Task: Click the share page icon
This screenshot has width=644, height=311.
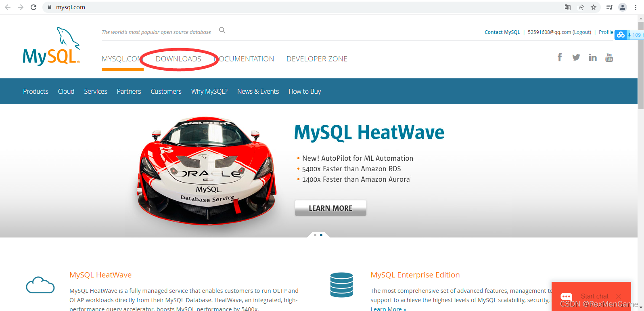Action: coord(581,7)
